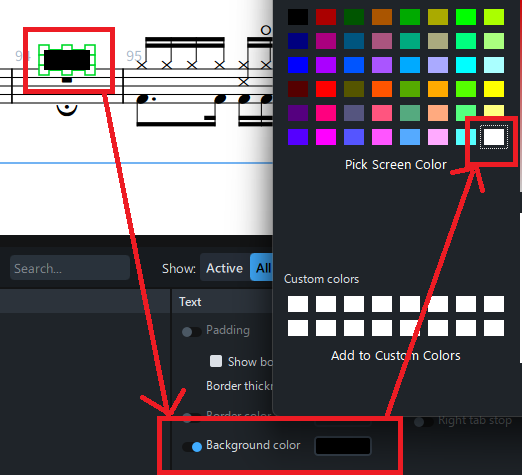Select the black text frame in measure 94
The width and height of the screenshot is (522, 475).
tap(67, 60)
